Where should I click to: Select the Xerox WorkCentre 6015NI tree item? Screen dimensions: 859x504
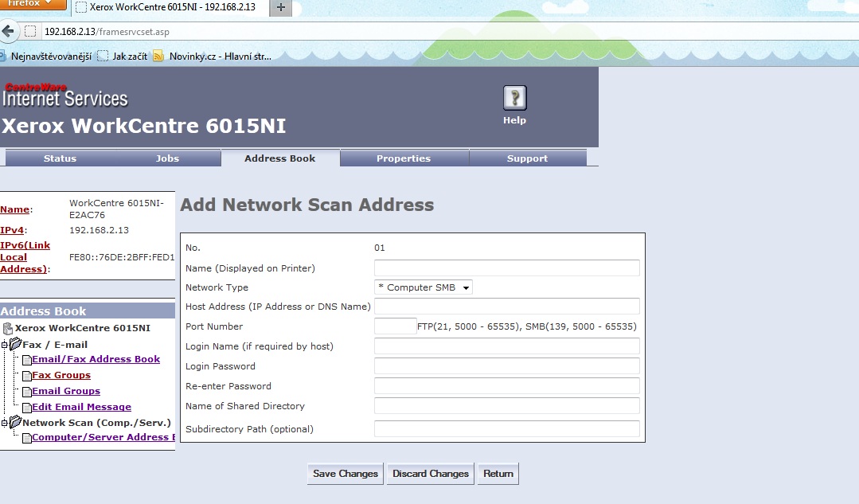(83, 327)
